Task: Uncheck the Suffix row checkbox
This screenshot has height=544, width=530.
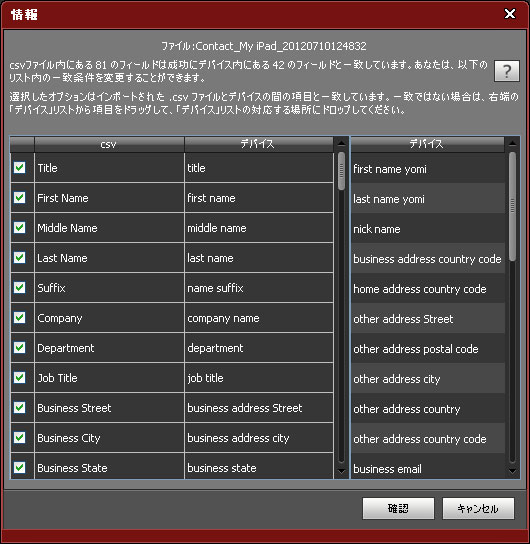Action: [19, 288]
